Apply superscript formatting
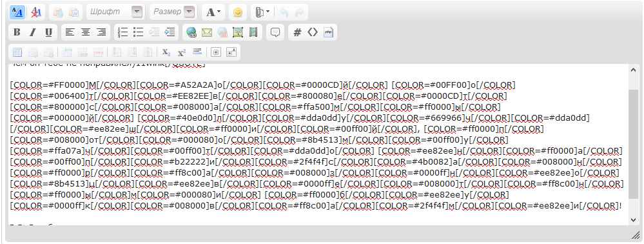 (182, 52)
